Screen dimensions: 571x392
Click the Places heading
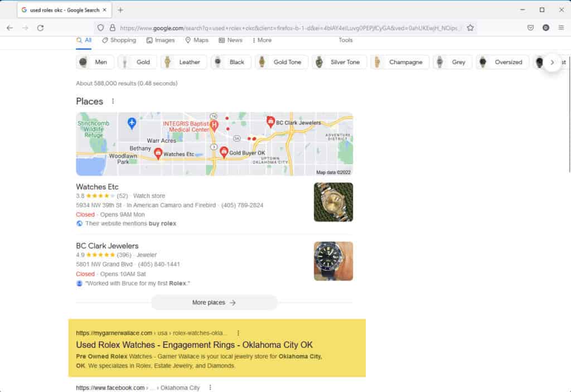click(x=90, y=101)
